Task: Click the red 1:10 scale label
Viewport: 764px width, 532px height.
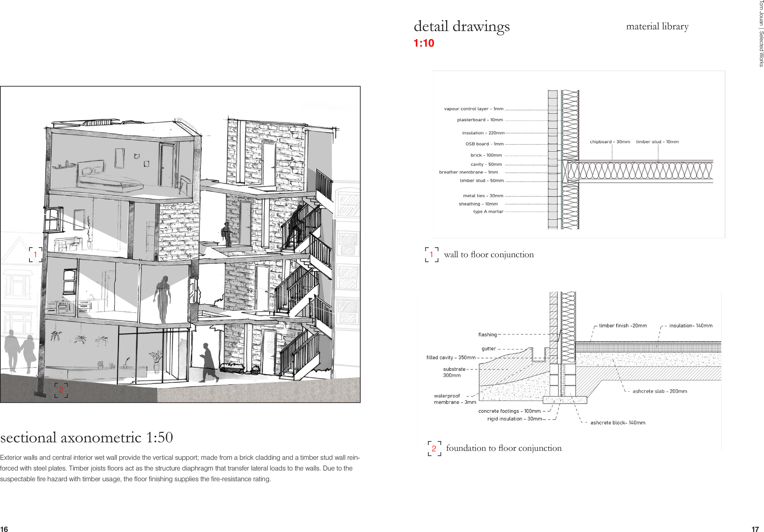Action: tap(424, 43)
